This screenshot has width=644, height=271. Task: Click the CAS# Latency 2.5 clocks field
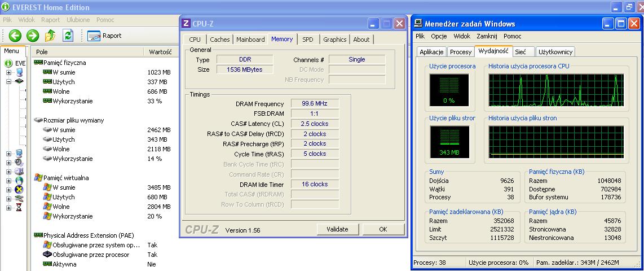(315, 124)
